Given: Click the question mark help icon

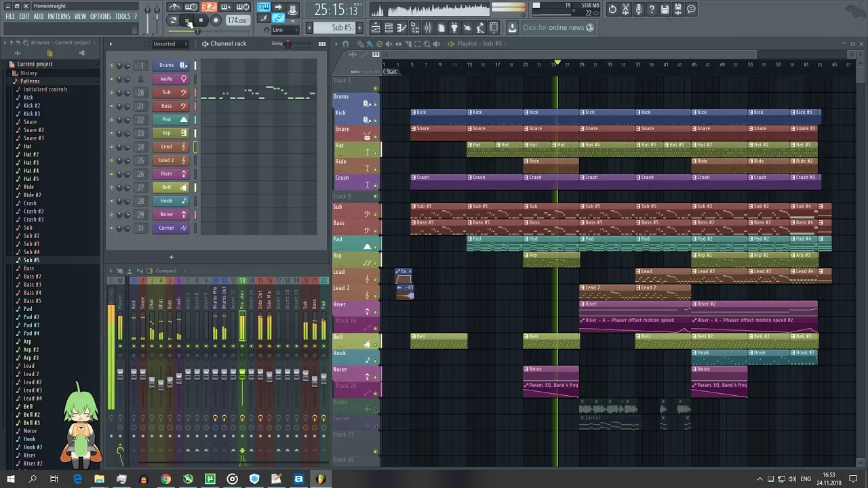Looking at the screenshot, I should (652, 9).
